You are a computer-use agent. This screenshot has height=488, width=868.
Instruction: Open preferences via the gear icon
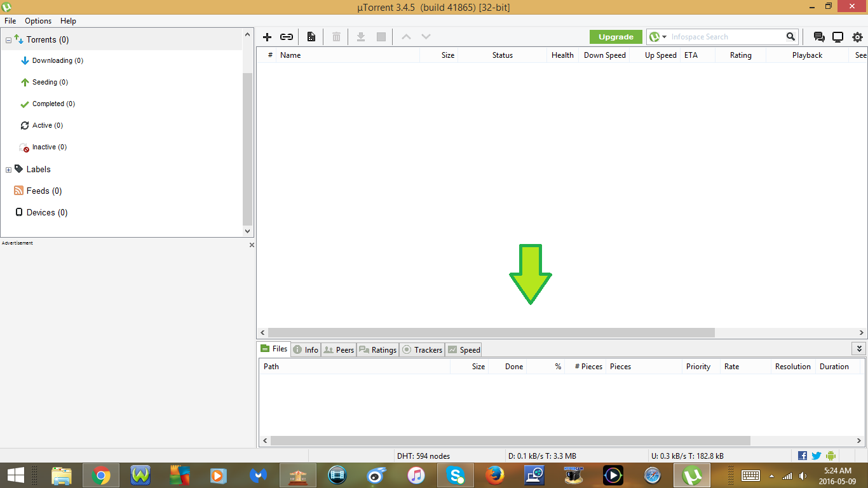[x=857, y=37]
